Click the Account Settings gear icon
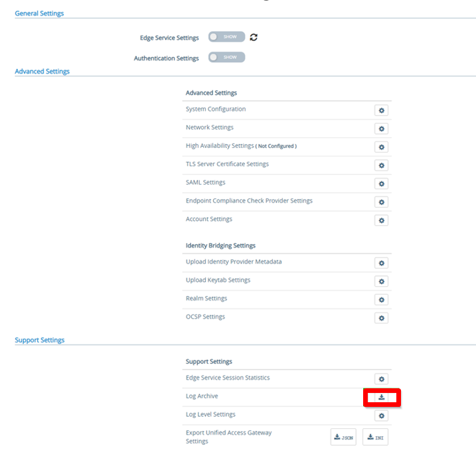This screenshot has height=454, width=476. [x=381, y=220]
